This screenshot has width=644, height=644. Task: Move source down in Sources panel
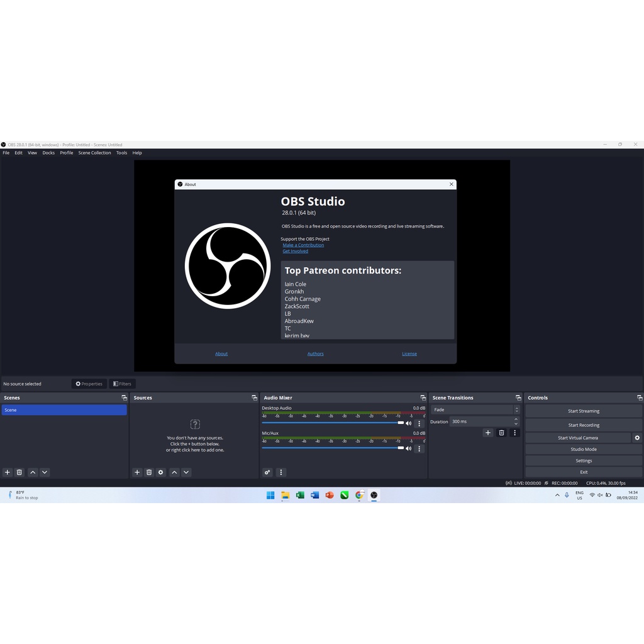coord(186,472)
